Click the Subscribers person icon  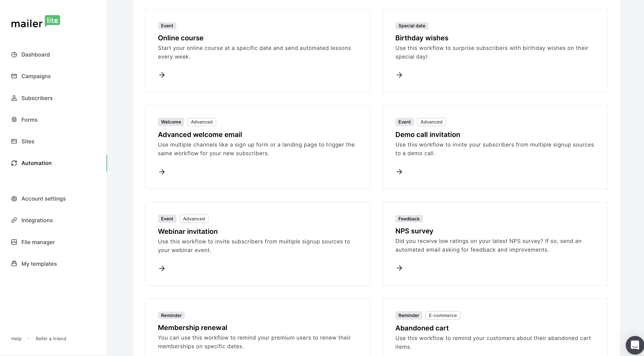14,98
